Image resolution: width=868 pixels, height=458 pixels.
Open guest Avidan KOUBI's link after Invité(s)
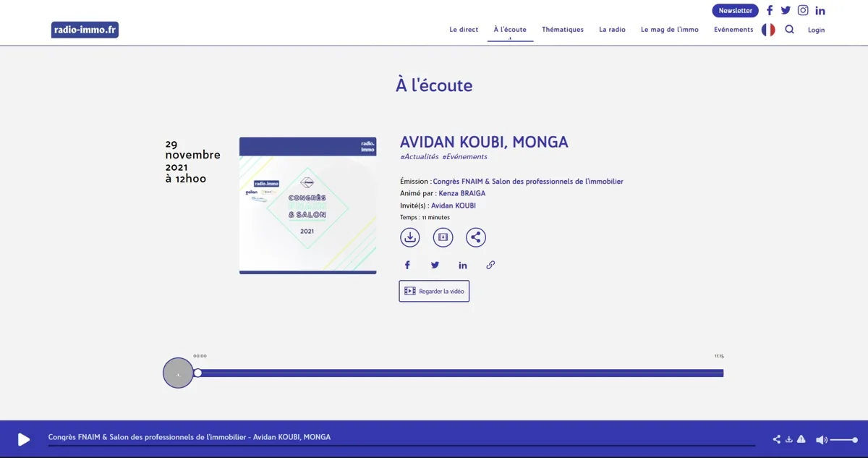point(454,206)
